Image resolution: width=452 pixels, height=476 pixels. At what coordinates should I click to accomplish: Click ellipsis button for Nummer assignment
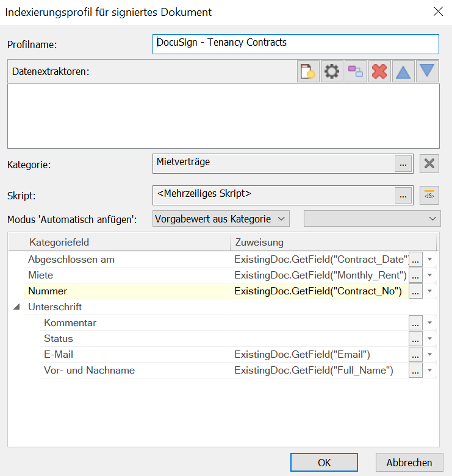coord(415,291)
